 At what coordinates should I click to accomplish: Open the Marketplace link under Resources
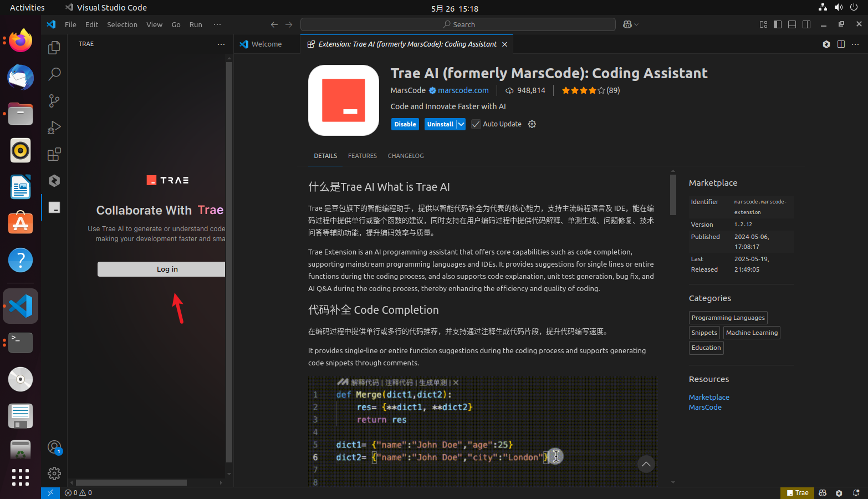coord(709,397)
